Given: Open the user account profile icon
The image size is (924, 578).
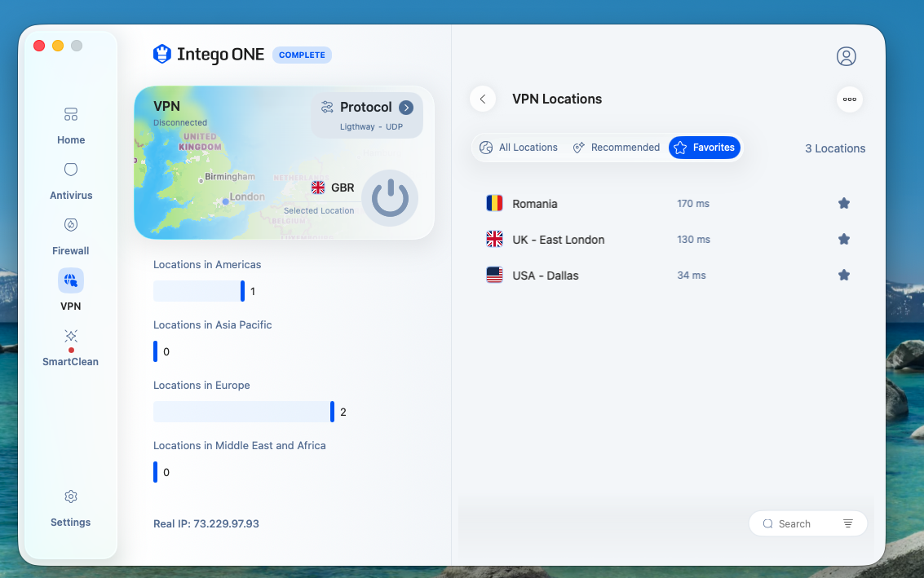Looking at the screenshot, I should [x=847, y=56].
